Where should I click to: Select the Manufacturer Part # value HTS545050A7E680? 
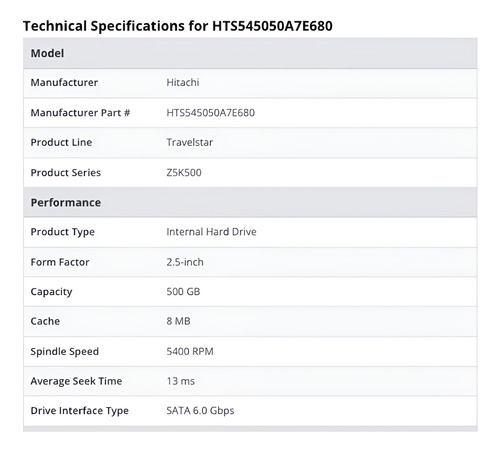(x=211, y=113)
